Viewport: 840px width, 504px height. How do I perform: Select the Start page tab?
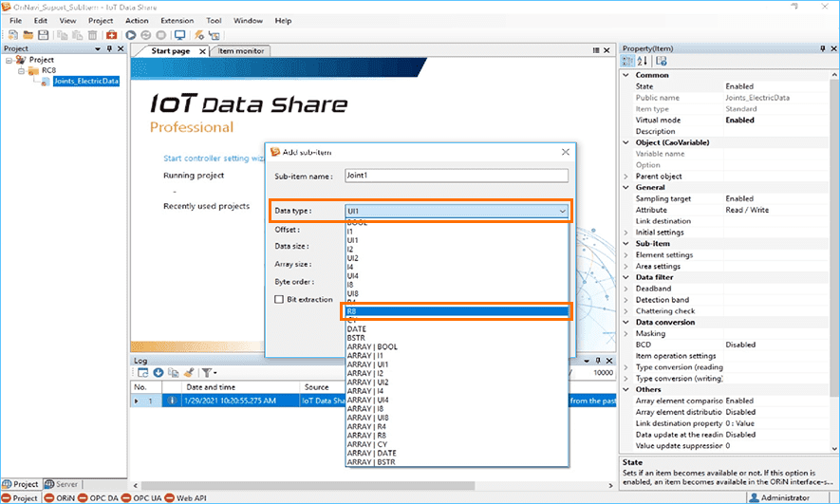[x=170, y=51]
